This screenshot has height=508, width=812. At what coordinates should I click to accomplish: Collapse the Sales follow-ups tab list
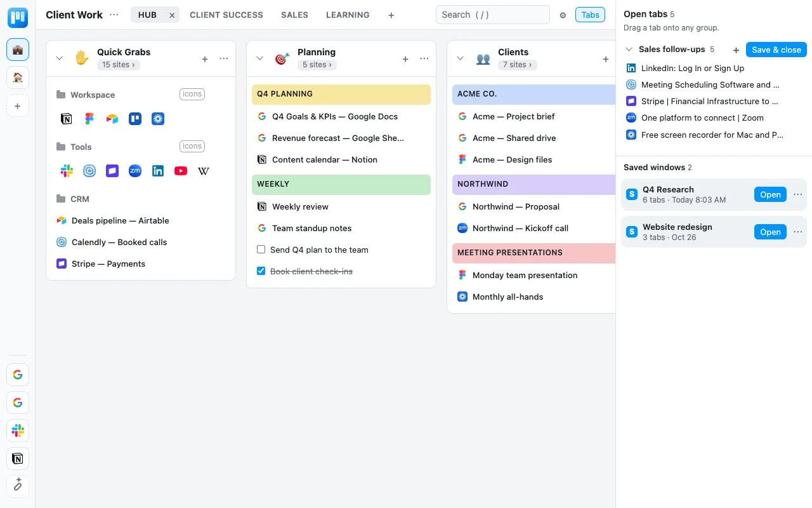629,50
